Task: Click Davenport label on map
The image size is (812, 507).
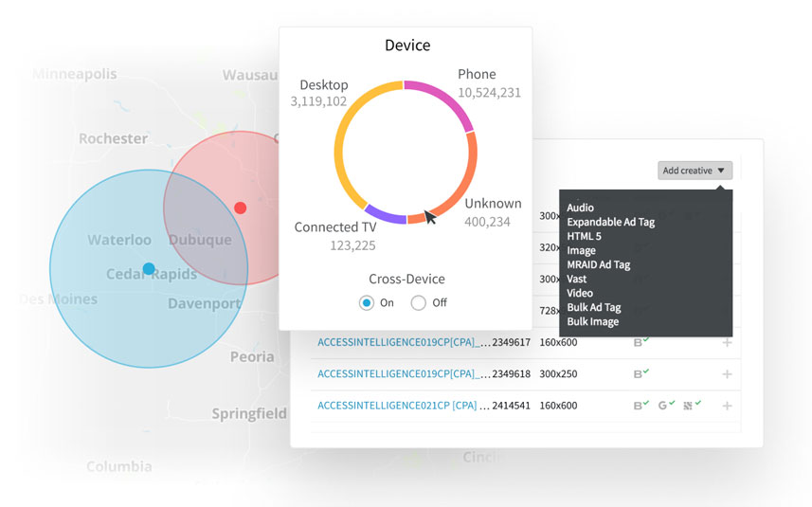Action: point(205,304)
